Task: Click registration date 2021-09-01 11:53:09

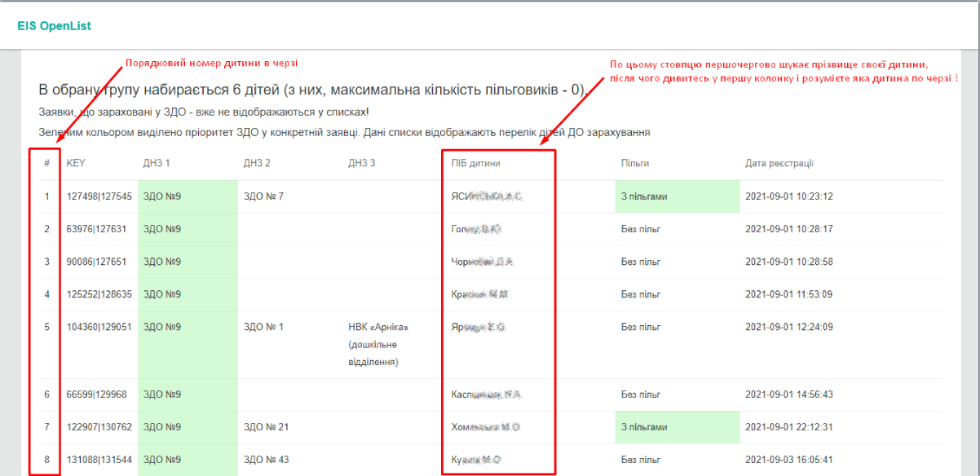Action: [x=788, y=294]
